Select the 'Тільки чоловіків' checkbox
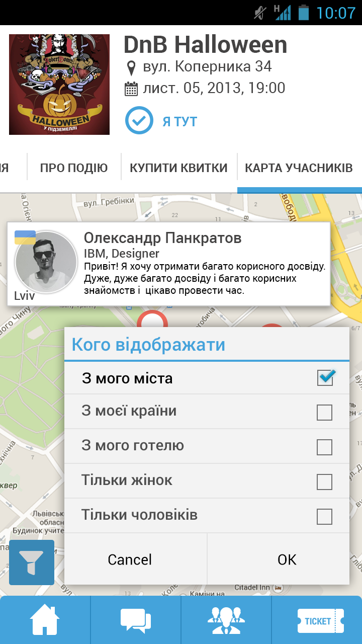 pos(325,516)
